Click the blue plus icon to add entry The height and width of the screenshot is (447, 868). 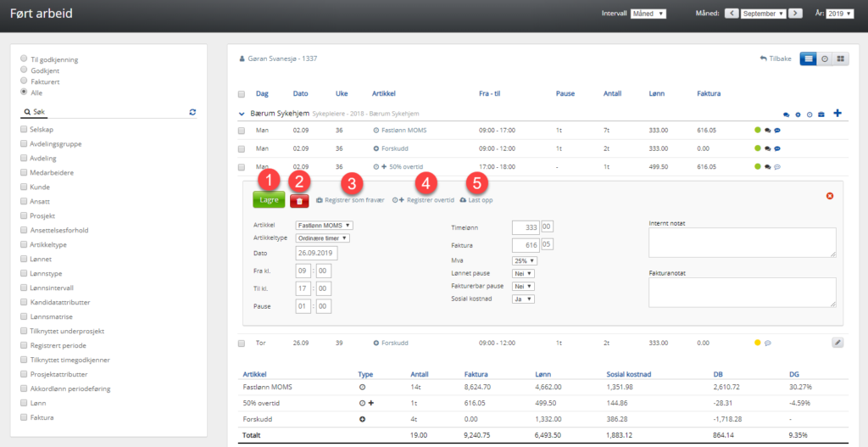837,113
